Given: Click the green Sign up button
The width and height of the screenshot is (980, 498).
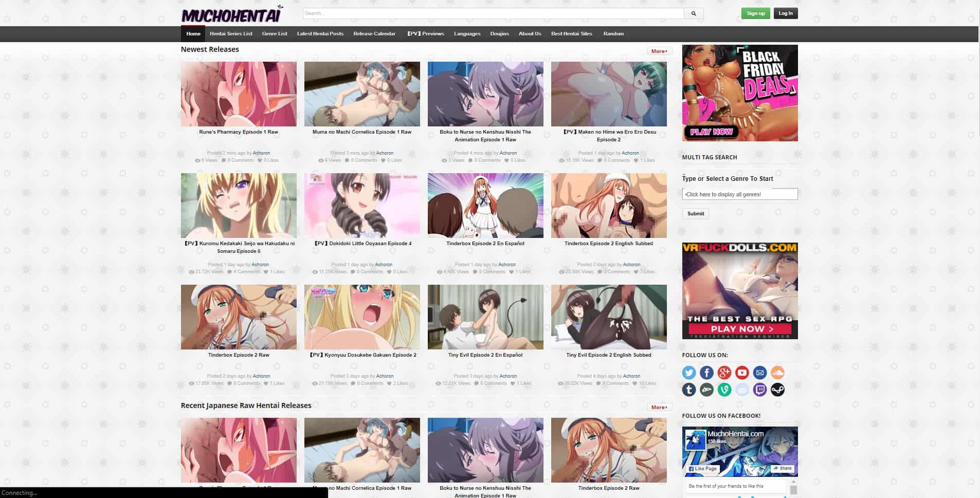Looking at the screenshot, I should [755, 13].
